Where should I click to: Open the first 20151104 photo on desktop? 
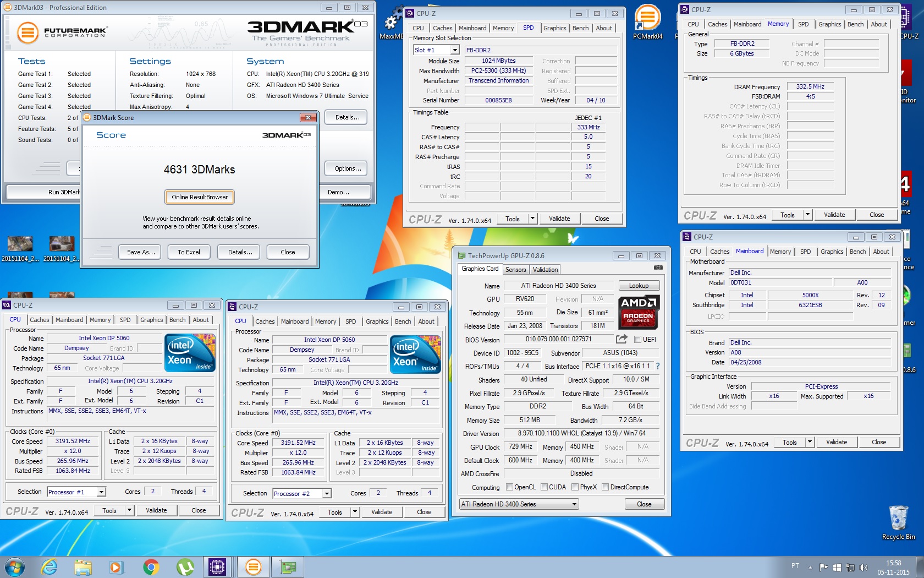[x=20, y=249]
